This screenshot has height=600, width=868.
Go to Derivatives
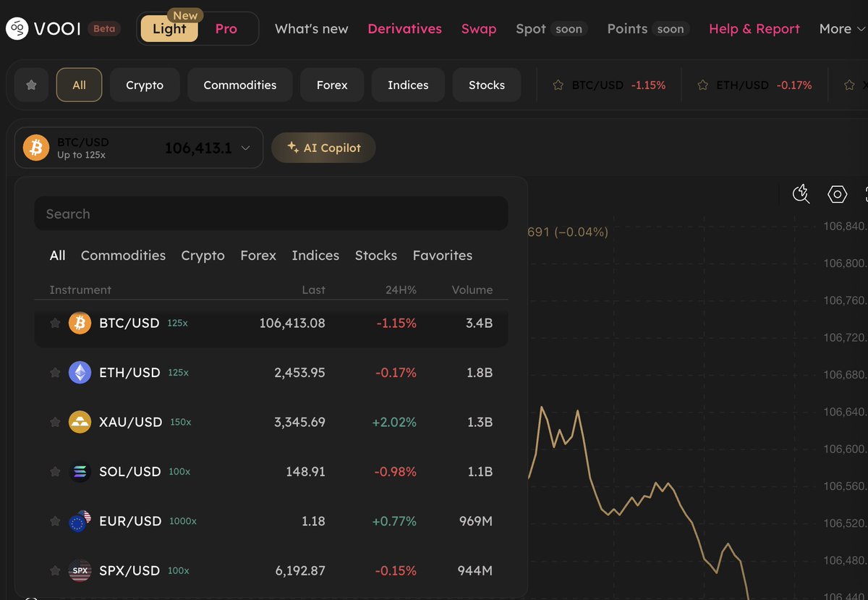coord(405,29)
